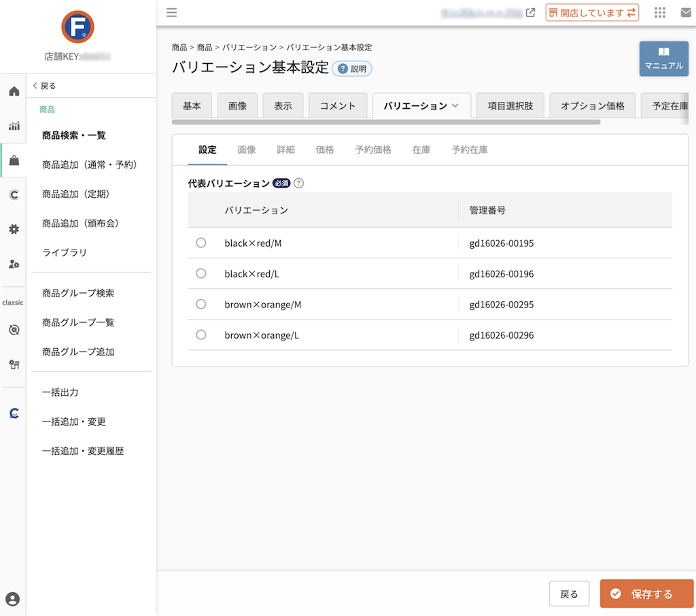Select the 価格 sub-tab
This screenshot has height=616, width=696.
(324, 150)
